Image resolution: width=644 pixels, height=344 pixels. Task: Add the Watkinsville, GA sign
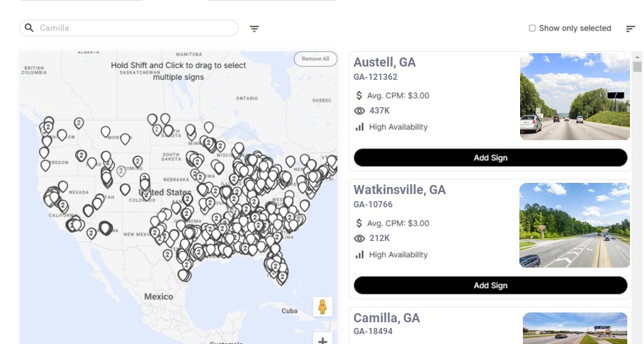tap(491, 285)
